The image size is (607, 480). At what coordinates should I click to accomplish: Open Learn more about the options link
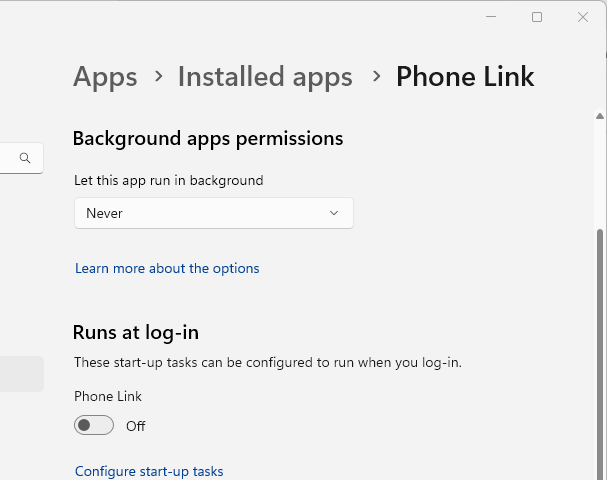tap(167, 268)
